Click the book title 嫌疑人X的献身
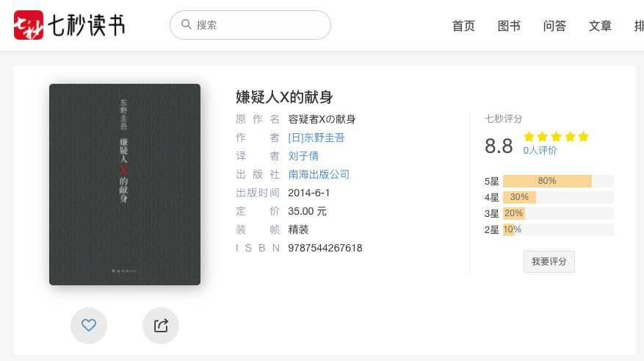644x361 pixels. click(x=284, y=98)
